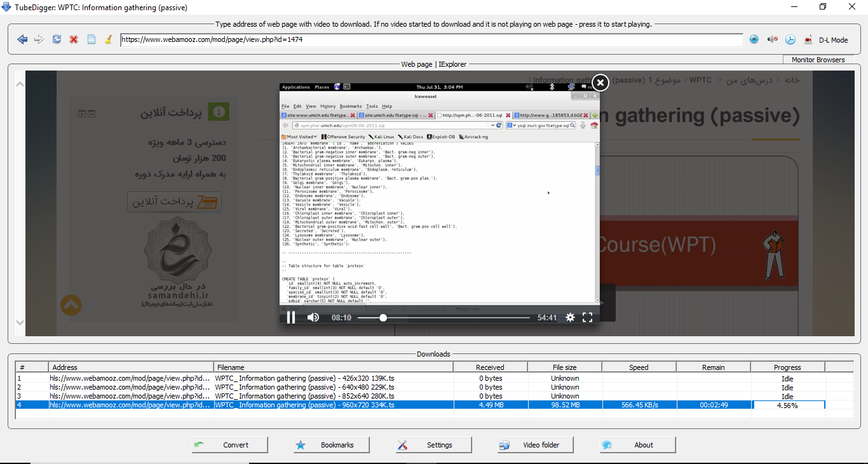This screenshot has width=868, height=464.
Task: Click the blue go/navigate arrow icon
Action: pos(754,39)
